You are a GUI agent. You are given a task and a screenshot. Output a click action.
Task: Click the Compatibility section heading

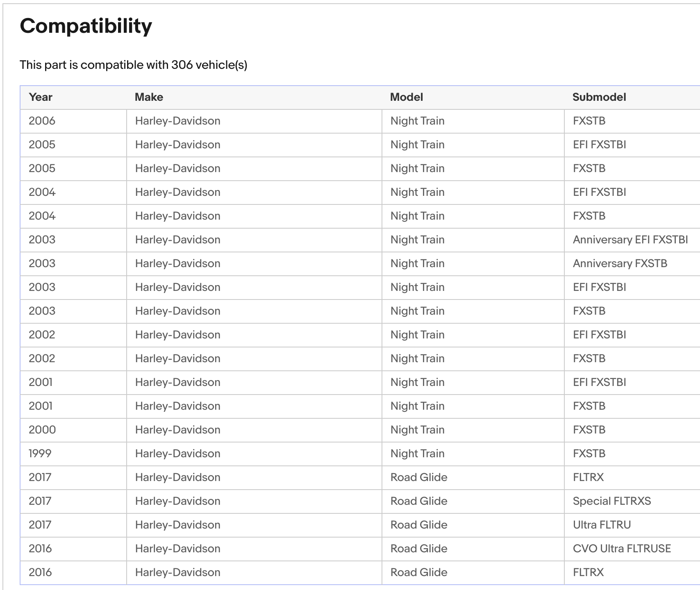point(86,26)
